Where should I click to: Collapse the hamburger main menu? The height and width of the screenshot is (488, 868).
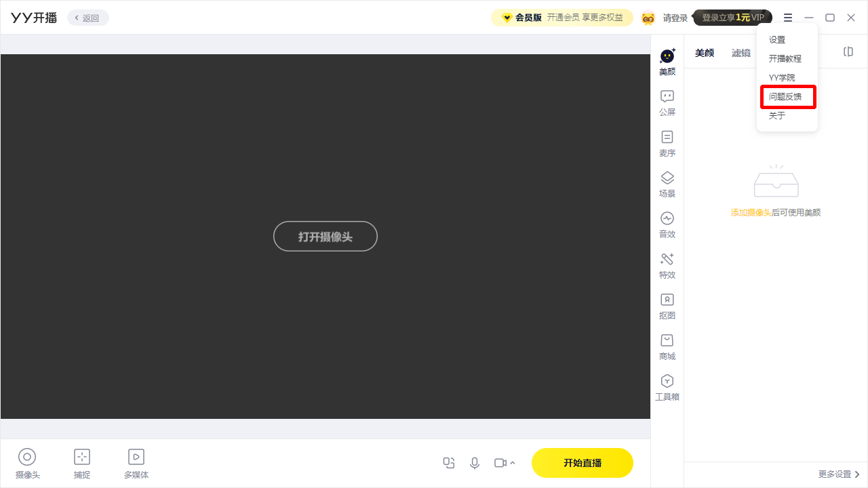tap(787, 18)
